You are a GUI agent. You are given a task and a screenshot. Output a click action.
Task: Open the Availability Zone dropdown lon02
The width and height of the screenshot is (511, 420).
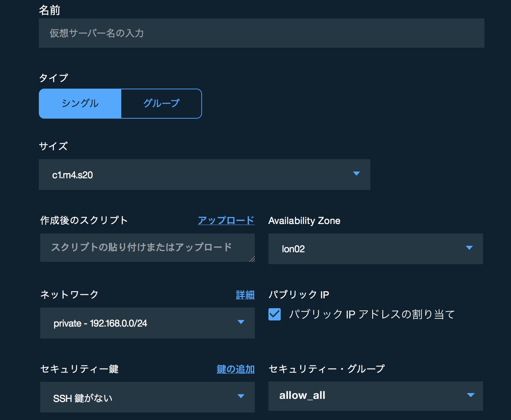[375, 249]
